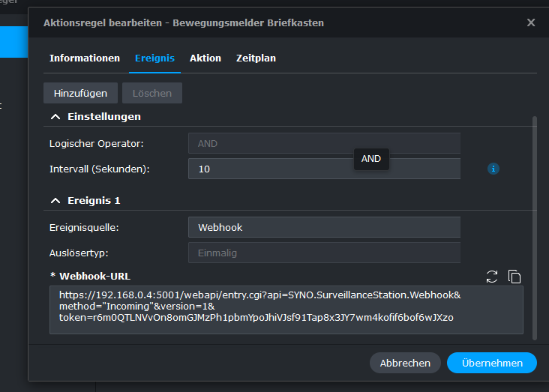
Task: Click the Hinzufügen button
Action: click(80, 93)
